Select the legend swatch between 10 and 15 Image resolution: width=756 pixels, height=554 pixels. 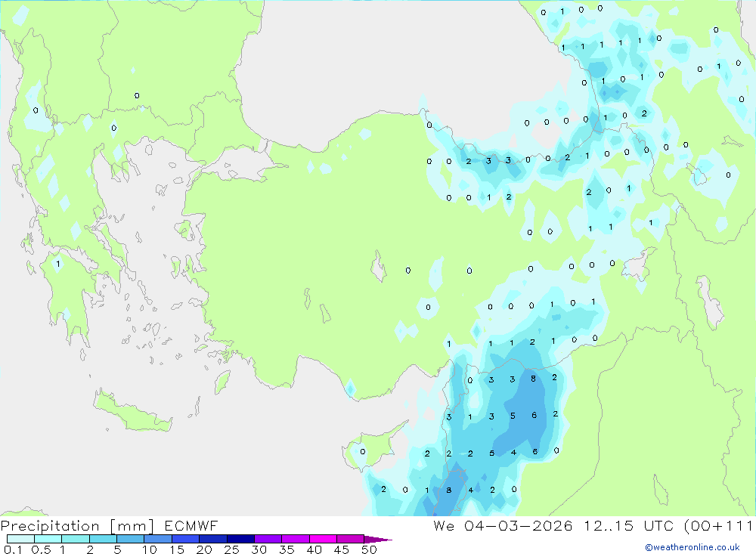(x=158, y=539)
